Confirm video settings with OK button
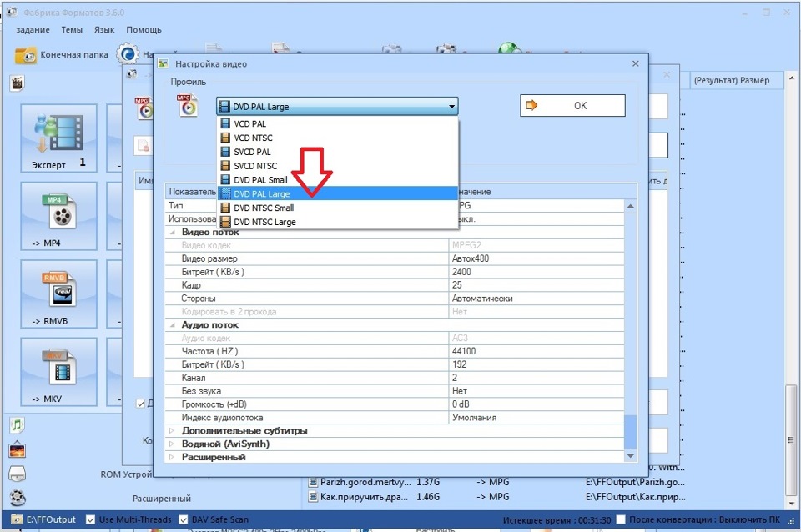The image size is (801, 532). click(x=572, y=106)
